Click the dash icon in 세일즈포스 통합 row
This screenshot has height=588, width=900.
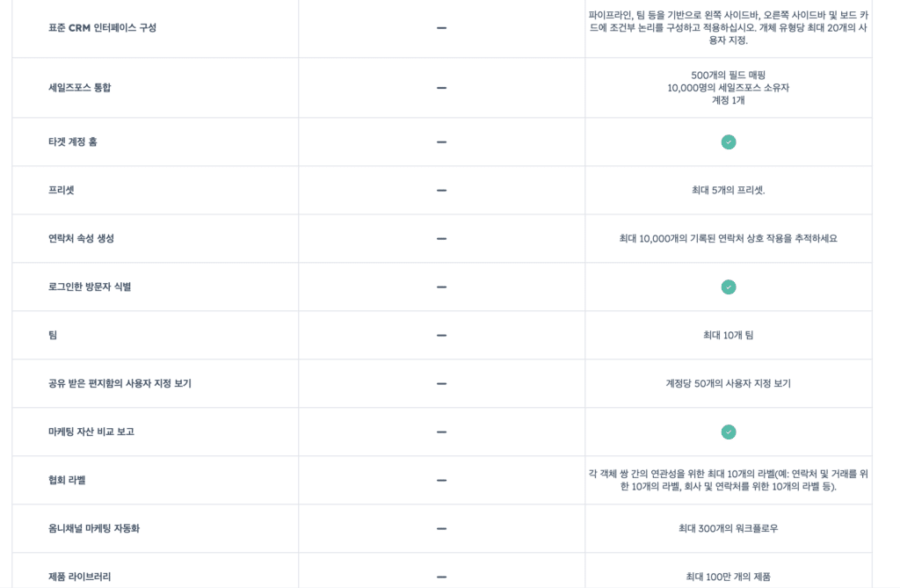pos(441,88)
